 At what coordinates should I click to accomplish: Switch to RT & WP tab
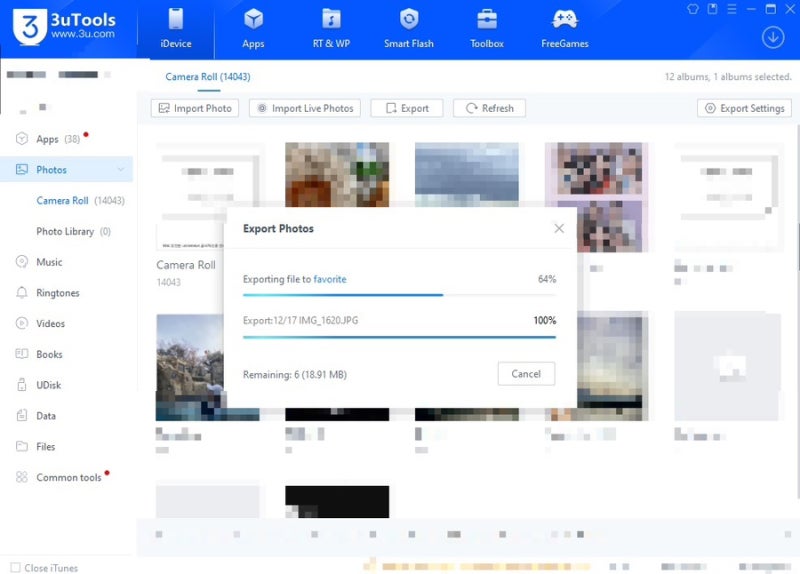click(331, 29)
